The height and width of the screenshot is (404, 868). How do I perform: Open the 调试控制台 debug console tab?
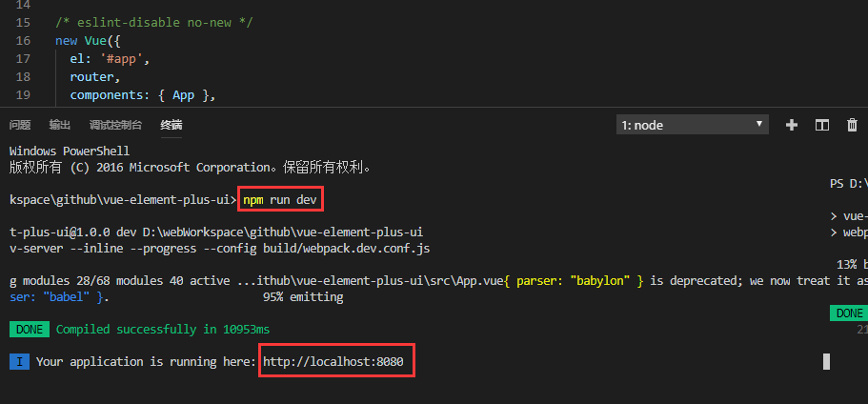point(115,125)
